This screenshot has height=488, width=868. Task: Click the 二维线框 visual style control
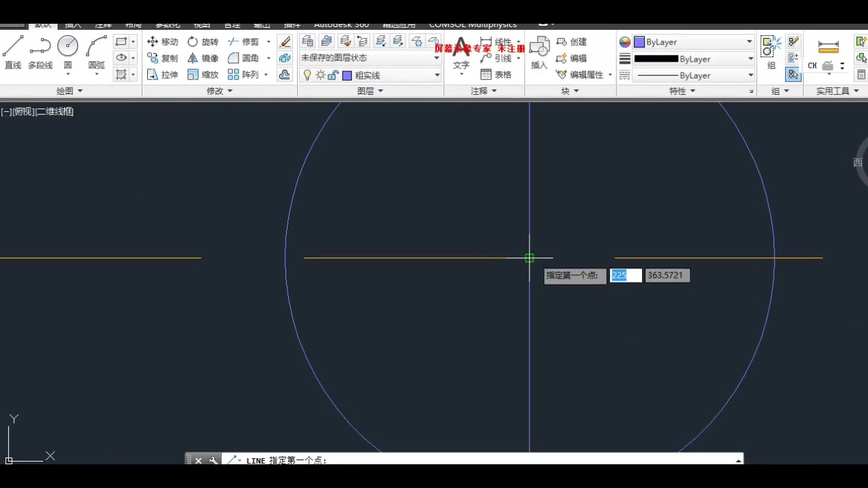(54, 112)
